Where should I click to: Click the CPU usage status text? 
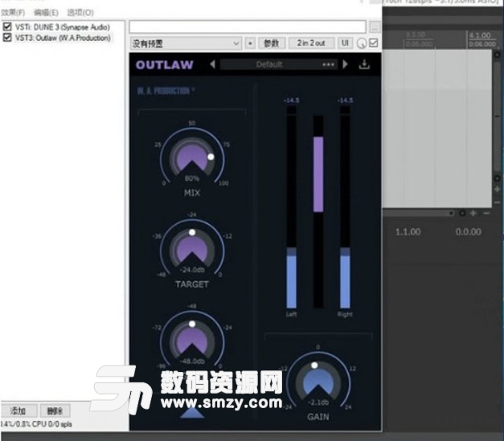tap(36, 424)
